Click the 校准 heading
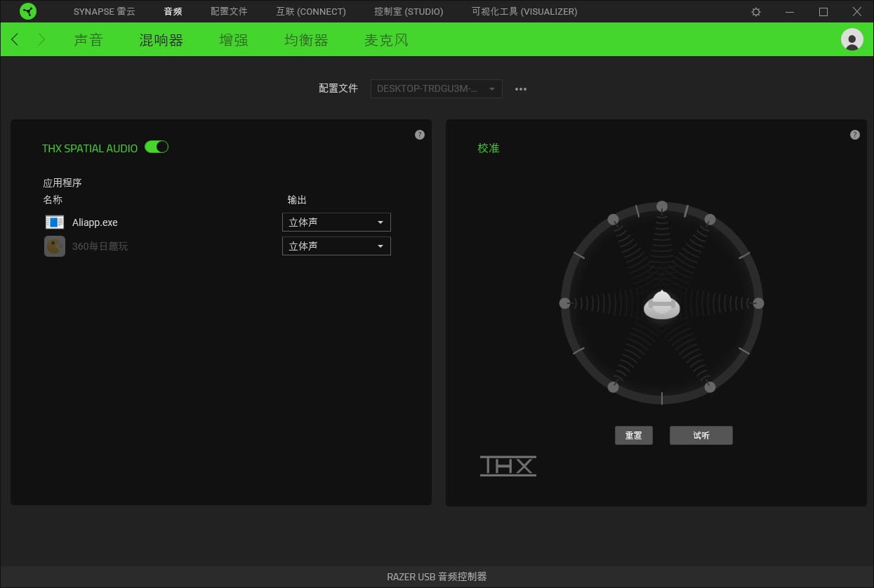Viewport: 874px width, 588px height. [489, 148]
